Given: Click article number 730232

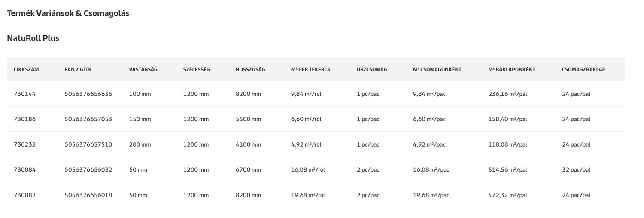Looking at the screenshot, I should point(24,144).
